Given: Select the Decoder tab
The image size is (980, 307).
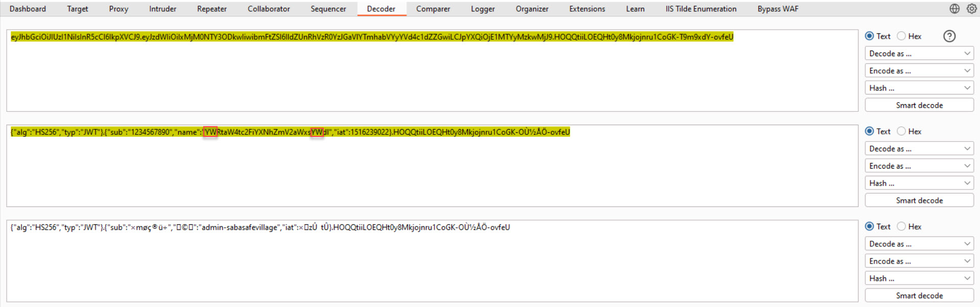Looking at the screenshot, I should 381,9.
